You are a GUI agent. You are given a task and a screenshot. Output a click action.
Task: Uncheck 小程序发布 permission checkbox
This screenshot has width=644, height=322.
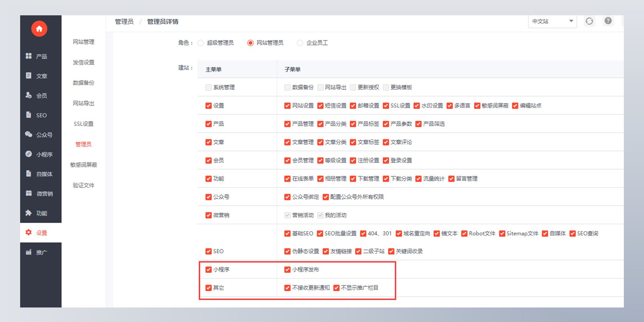pyautogui.click(x=287, y=270)
